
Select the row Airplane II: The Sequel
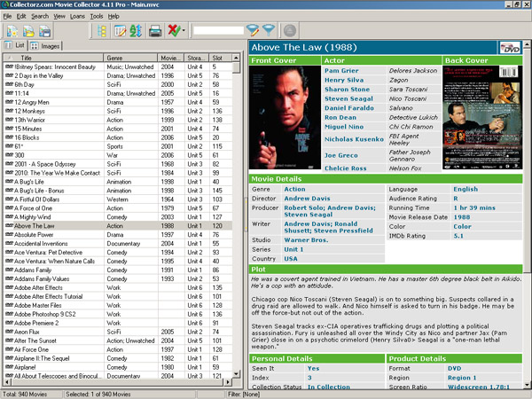tap(118, 358)
